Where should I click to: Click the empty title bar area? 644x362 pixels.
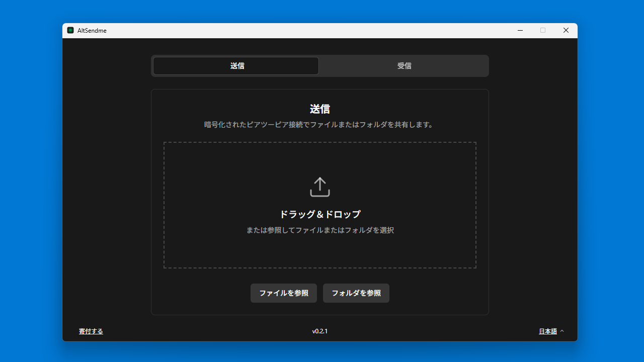click(302, 31)
